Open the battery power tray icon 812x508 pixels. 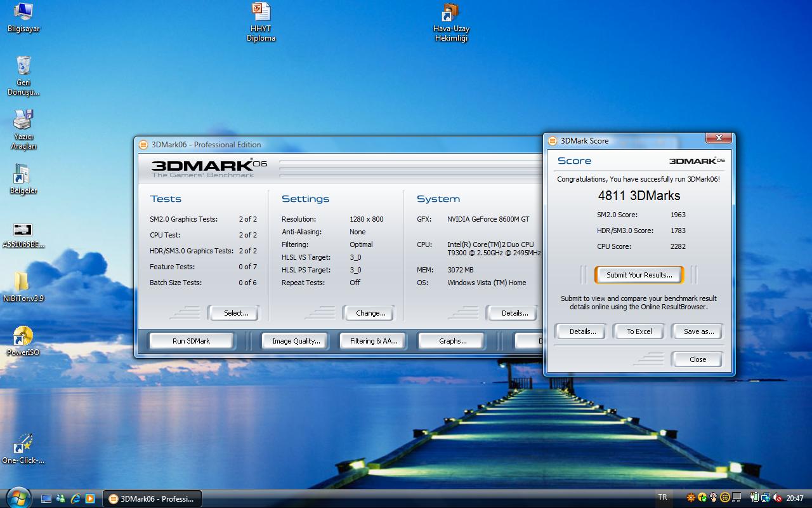755,498
